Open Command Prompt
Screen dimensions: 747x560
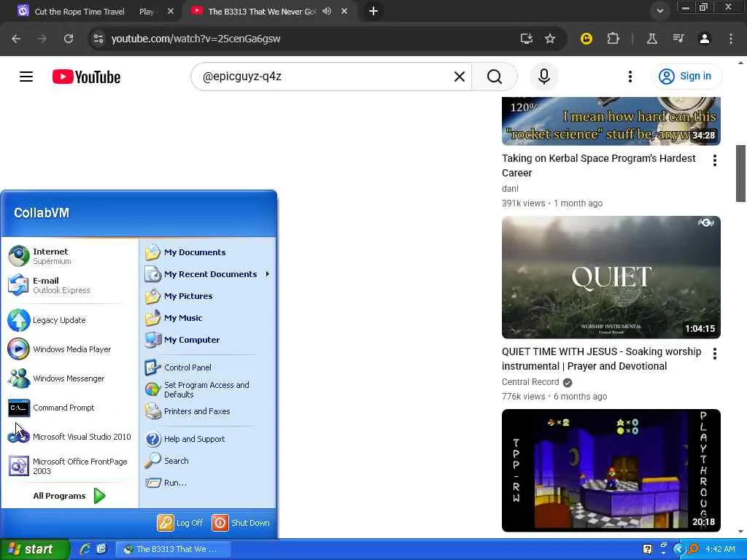(69, 408)
